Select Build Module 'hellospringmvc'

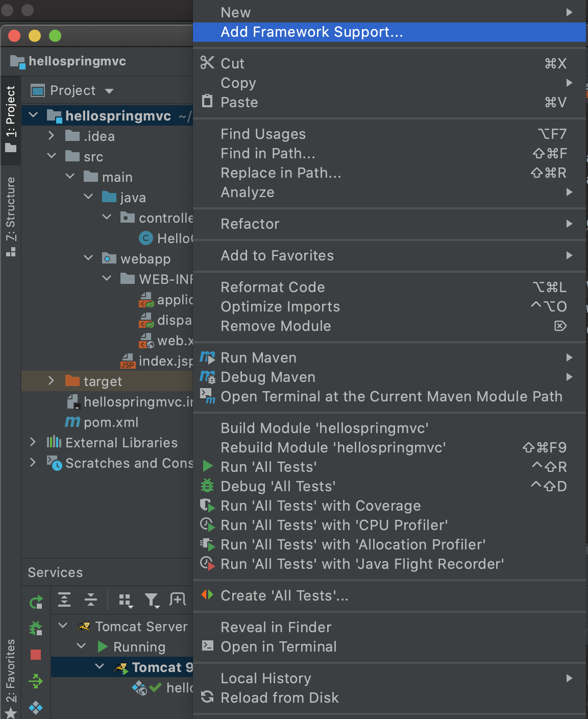point(324,428)
